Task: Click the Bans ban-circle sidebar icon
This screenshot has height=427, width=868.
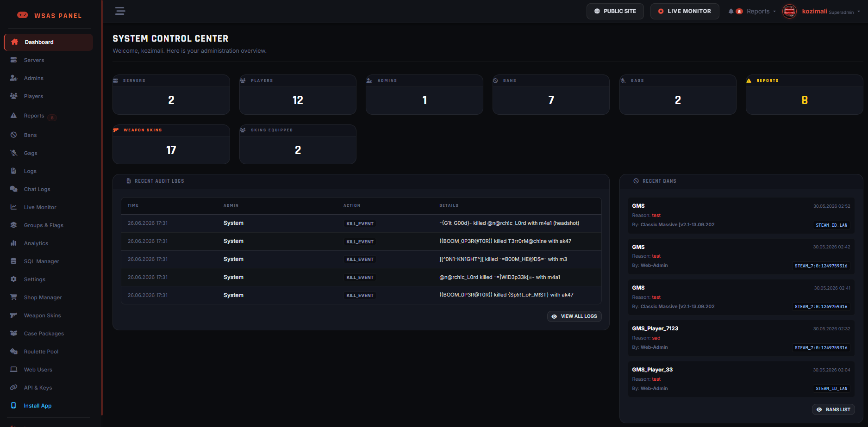Action: pyautogui.click(x=14, y=135)
